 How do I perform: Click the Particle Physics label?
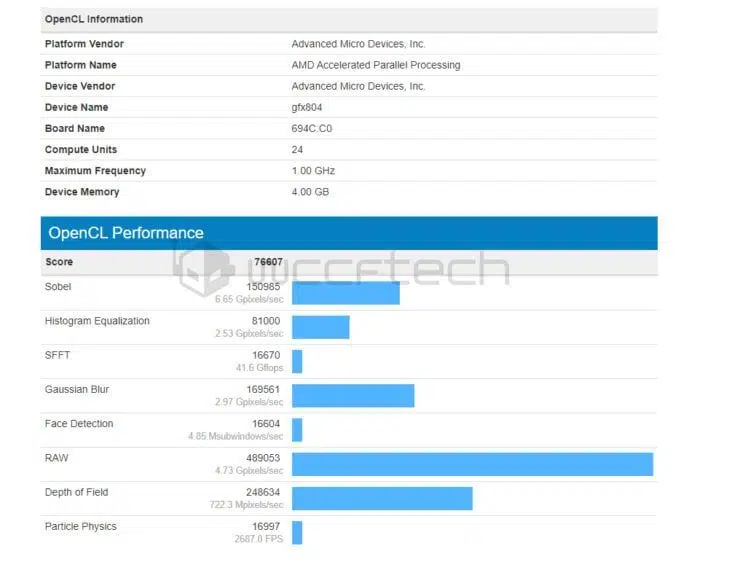click(x=81, y=527)
